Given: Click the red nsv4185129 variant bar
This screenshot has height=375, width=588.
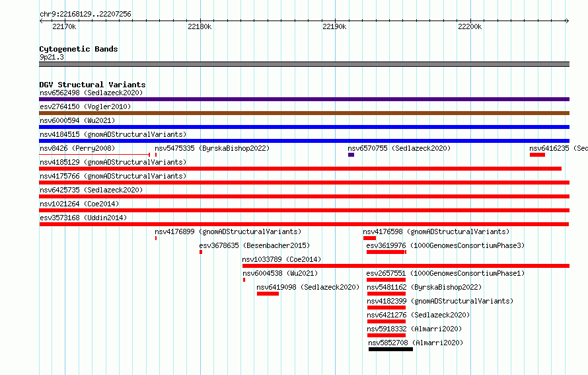Looking at the screenshot, I should (x=301, y=169).
